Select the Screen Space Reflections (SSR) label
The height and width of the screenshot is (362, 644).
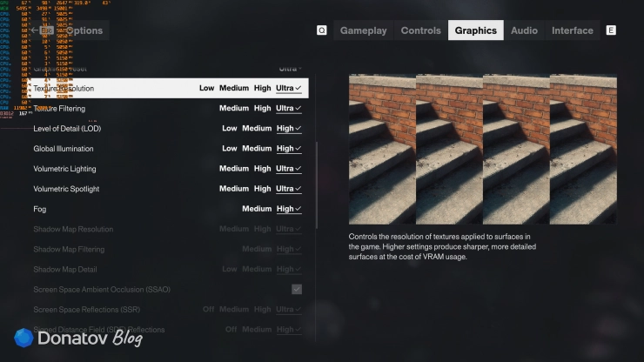coord(86,310)
